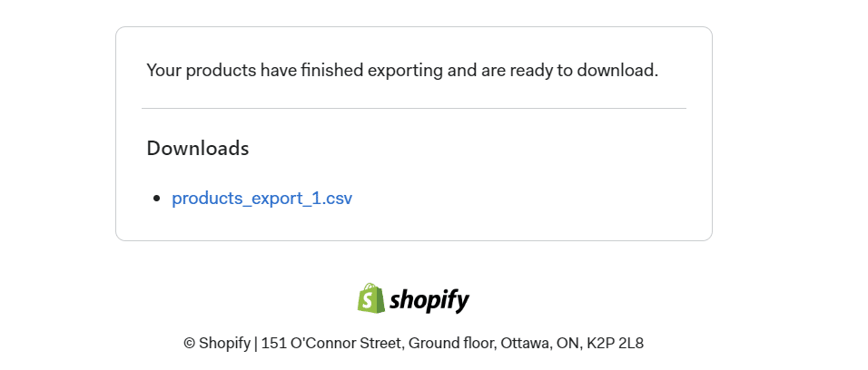Click the word "exporting" in the message
This screenshot has width=868, height=370.
(399, 70)
